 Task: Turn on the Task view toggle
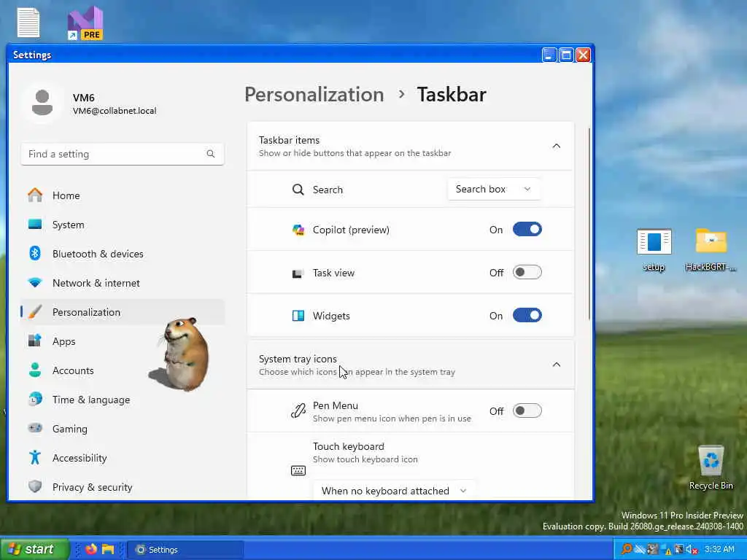click(527, 273)
